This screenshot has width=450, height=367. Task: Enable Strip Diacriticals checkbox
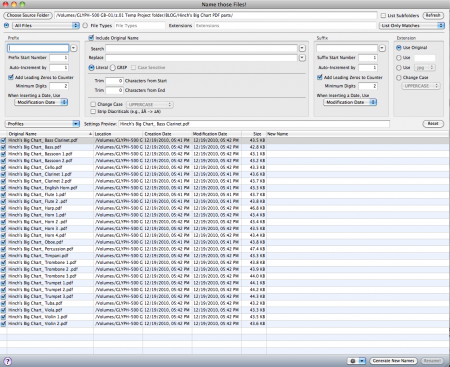pos(93,111)
